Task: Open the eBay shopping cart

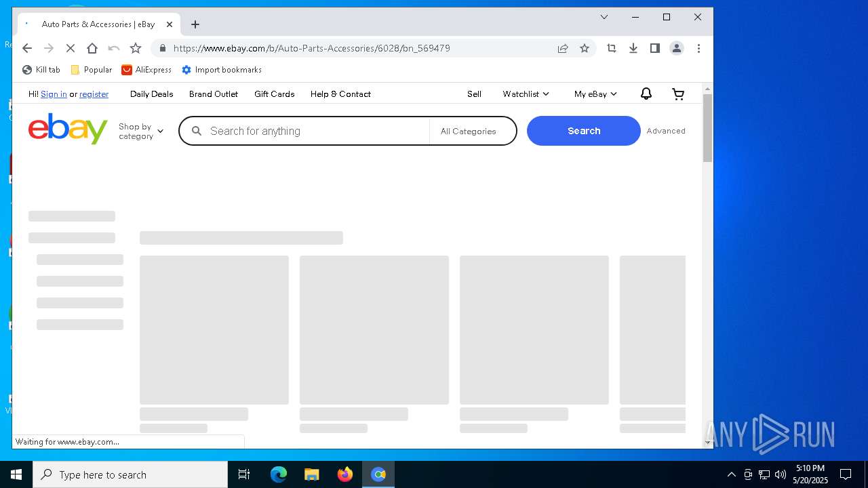Action: point(678,94)
